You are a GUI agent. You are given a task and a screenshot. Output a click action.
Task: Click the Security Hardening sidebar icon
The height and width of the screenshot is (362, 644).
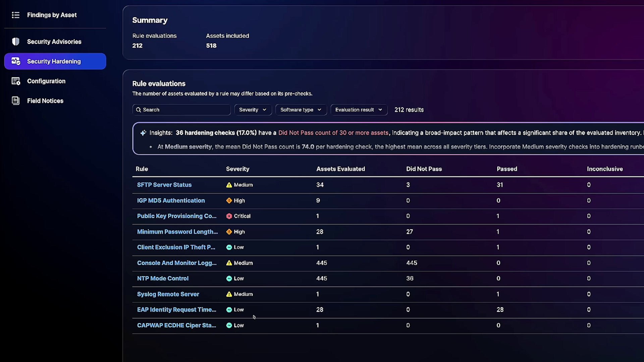(x=16, y=61)
